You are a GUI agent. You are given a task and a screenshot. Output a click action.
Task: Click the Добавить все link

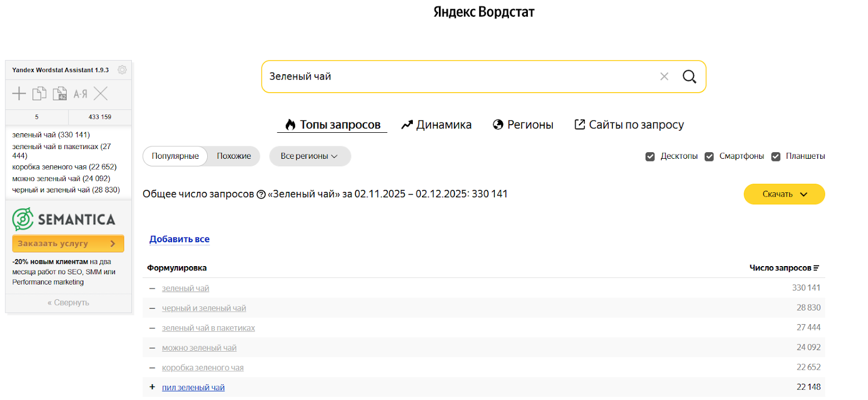click(x=180, y=239)
